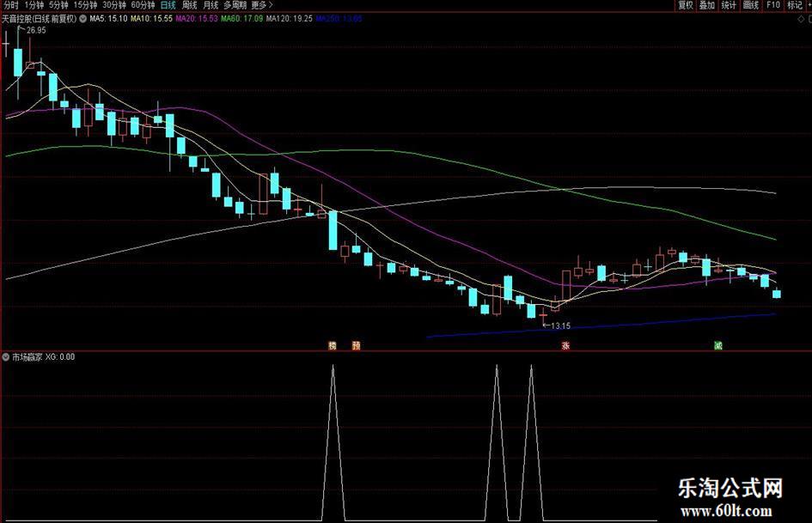Click the MA5: 15.10 label
Image resolution: width=812 pixels, height=523 pixels.
(x=109, y=19)
